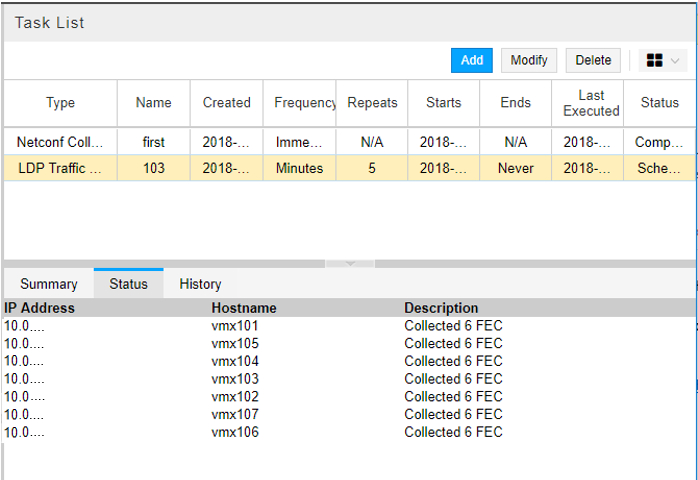The height and width of the screenshot is (480, 698).
Task: Sort by the Name column header
Action: [153, 103]
